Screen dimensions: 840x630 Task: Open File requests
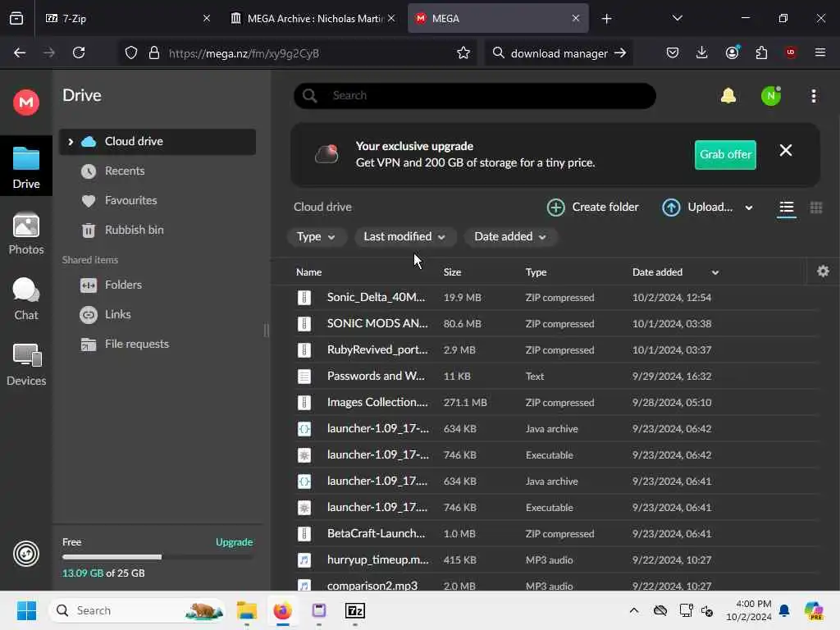pos(137,344)
